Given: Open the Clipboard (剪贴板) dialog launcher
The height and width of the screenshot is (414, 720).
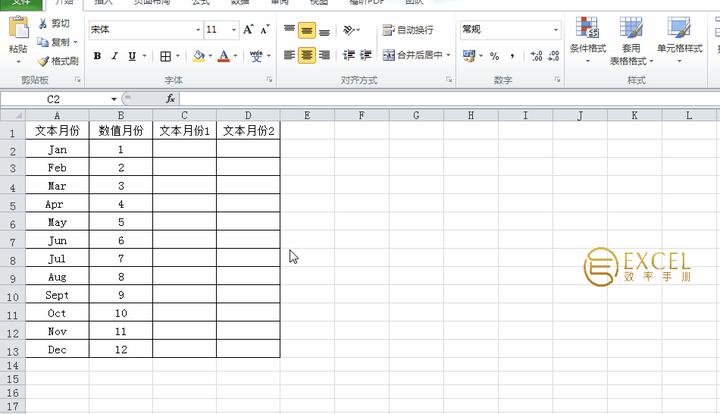Looking at the screenshot, I should 77,80.
